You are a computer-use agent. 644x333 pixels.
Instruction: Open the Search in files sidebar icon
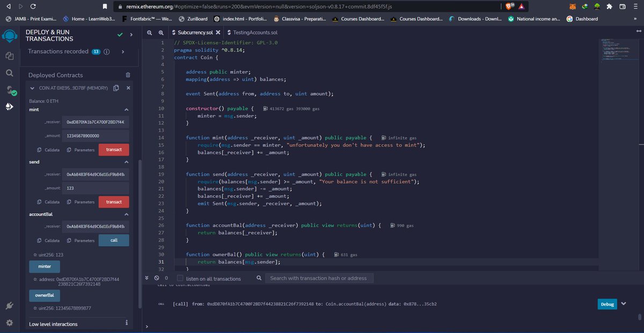coord(10,73)
